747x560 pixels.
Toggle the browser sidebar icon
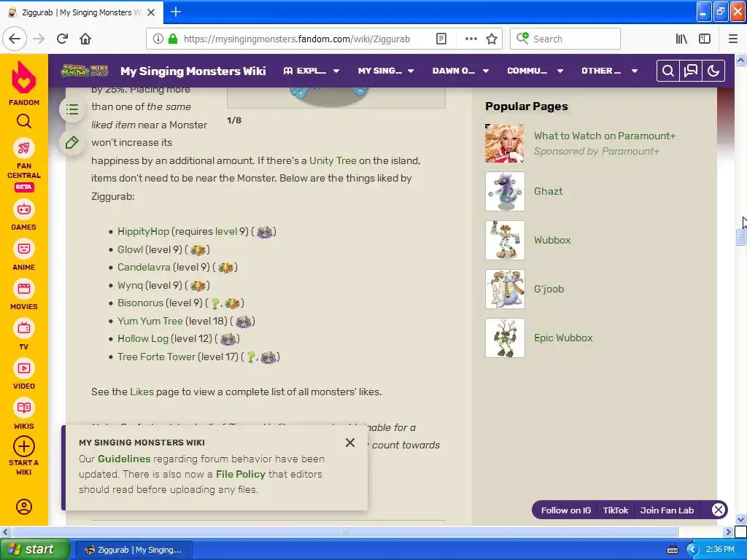point(705,39)
